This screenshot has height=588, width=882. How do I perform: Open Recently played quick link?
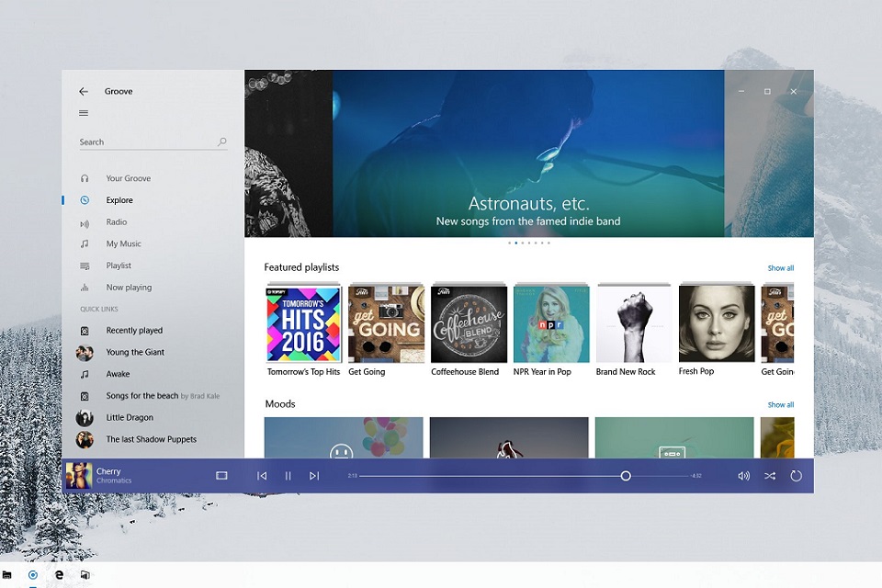pos(134,331)
